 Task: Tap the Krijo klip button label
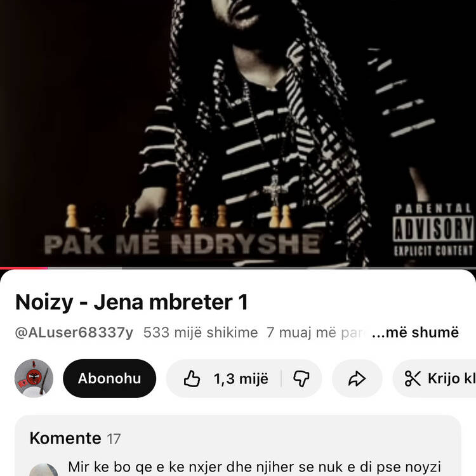(x=452, y=378)
